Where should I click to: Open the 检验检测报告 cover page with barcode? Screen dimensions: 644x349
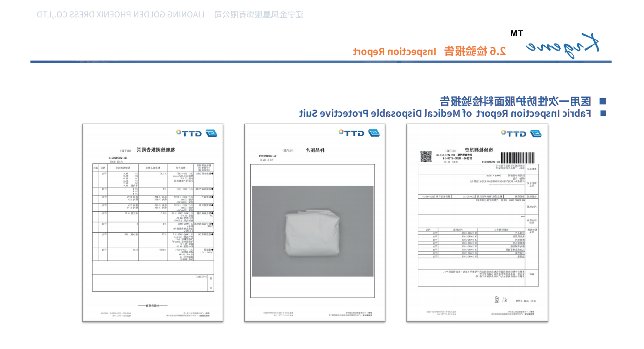tap(477, 223)
